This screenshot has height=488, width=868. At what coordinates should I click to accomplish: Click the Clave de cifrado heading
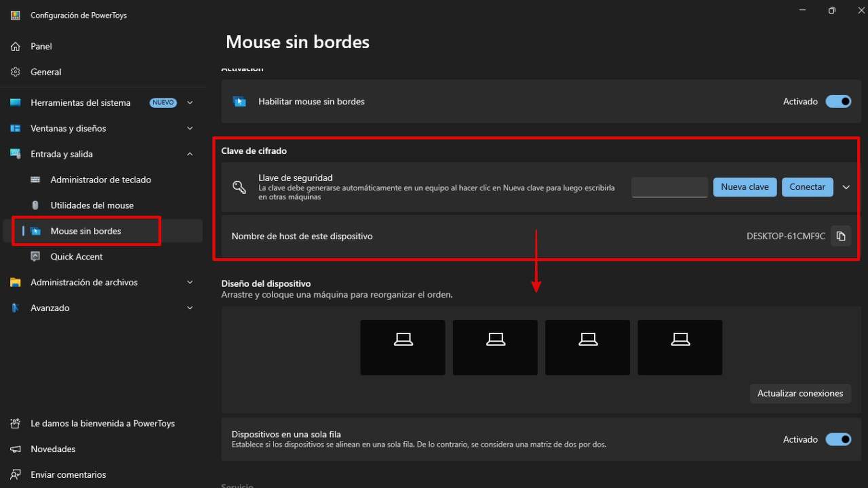[254, 151]
